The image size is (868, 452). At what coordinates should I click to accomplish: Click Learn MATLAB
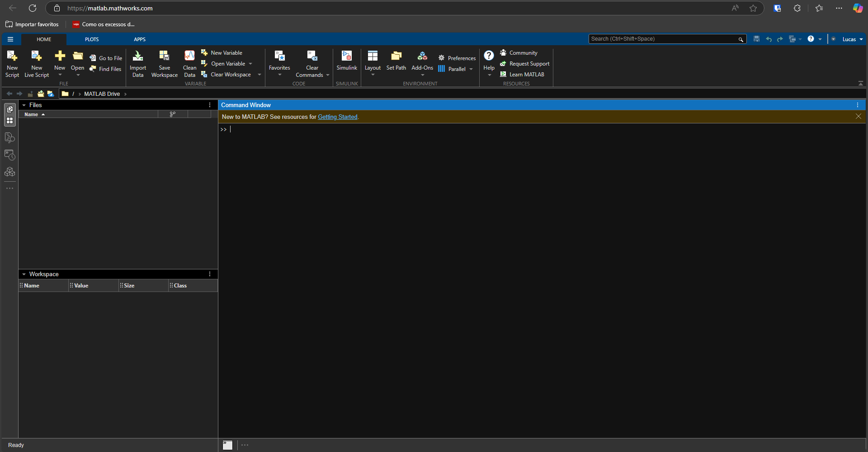[x=522, y=75]
